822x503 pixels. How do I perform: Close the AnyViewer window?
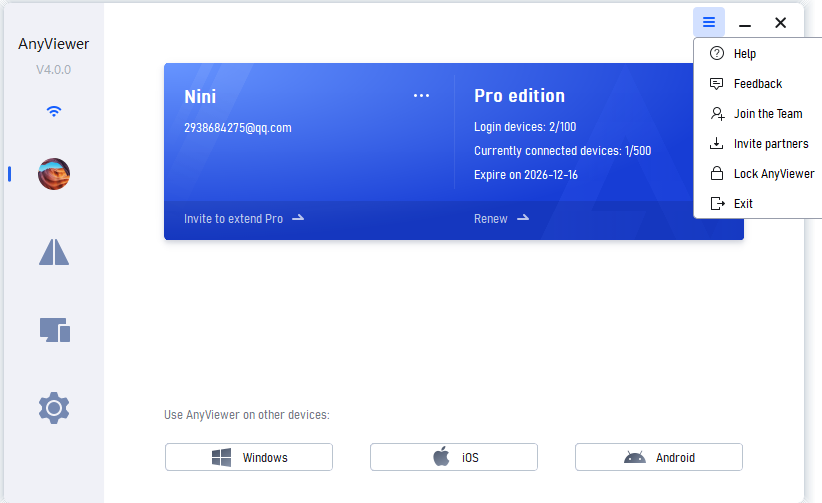[781, 23]
